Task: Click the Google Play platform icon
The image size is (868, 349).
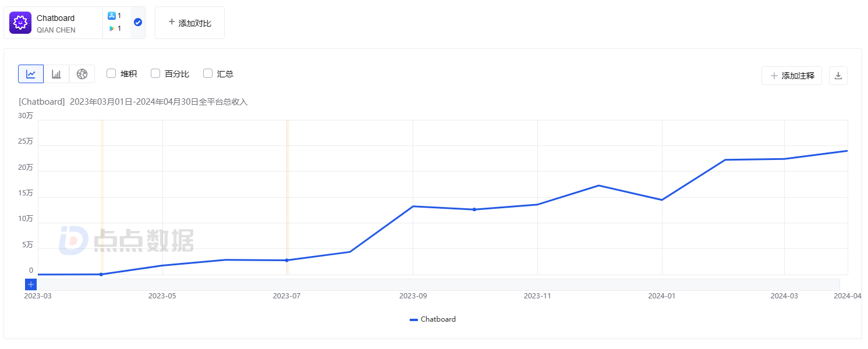Action: (112, 29)
